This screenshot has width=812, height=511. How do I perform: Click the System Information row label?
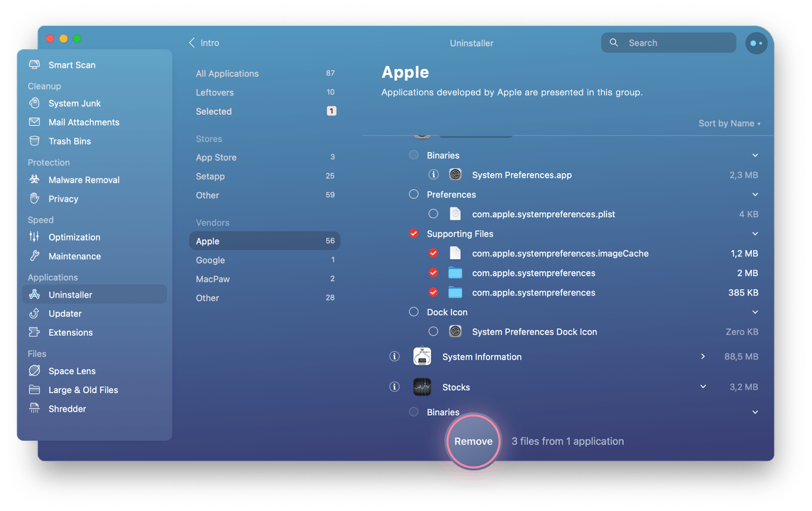[x=482, y=357]
